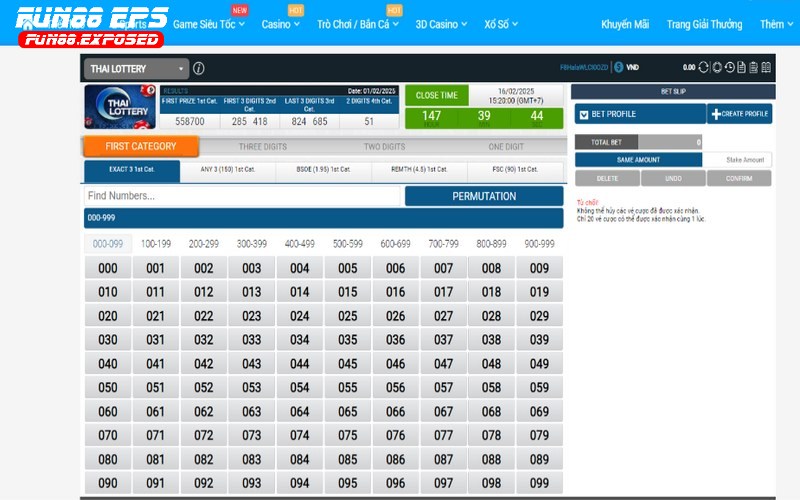Image resolution: width=800 pixels, height=500 pixels.
Task: Expand the Trò Chơi / Bắn Cá menu
Action: click(x=358, y=24)
